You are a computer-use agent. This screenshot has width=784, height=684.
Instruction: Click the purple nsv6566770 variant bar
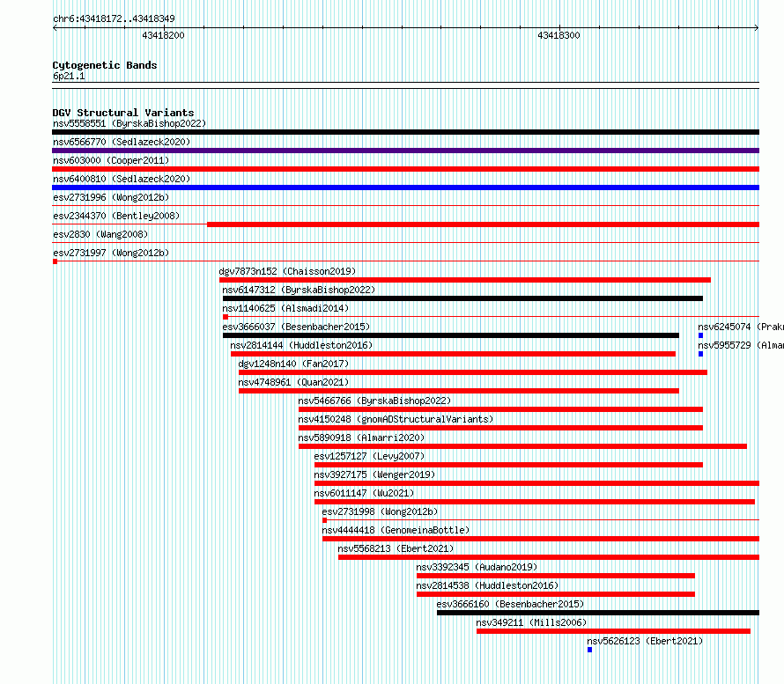[x=405, y=151]
